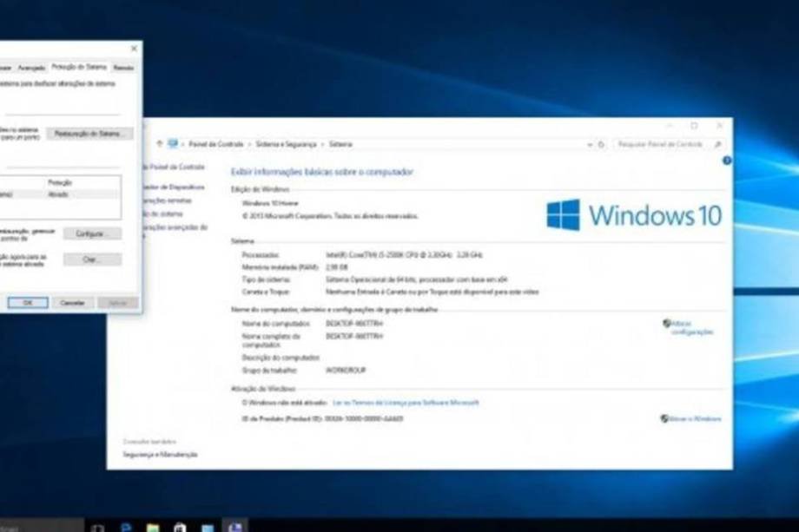
Task: Read the Microsoft software license terms link
Action: 406,403
